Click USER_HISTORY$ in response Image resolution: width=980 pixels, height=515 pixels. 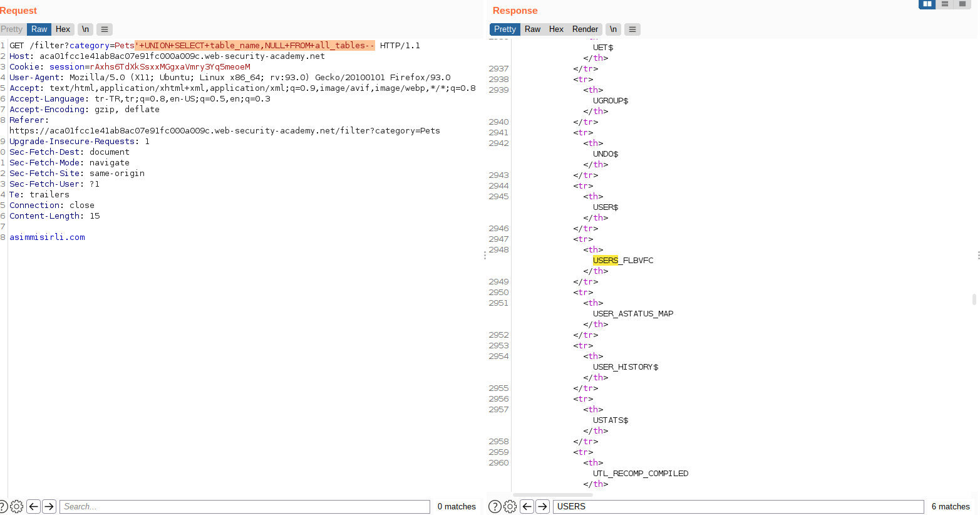[626, 367]
